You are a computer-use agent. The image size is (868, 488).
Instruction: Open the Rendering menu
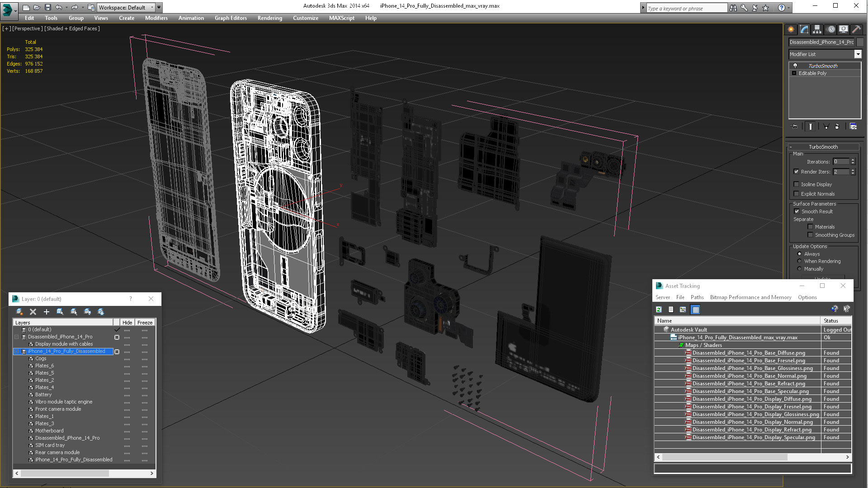[x=269, y=18]
